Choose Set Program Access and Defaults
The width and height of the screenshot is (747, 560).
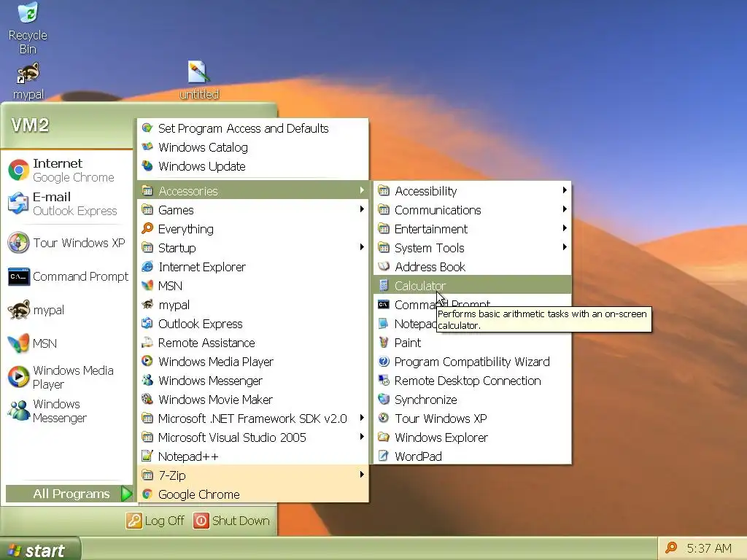(253, 128)
